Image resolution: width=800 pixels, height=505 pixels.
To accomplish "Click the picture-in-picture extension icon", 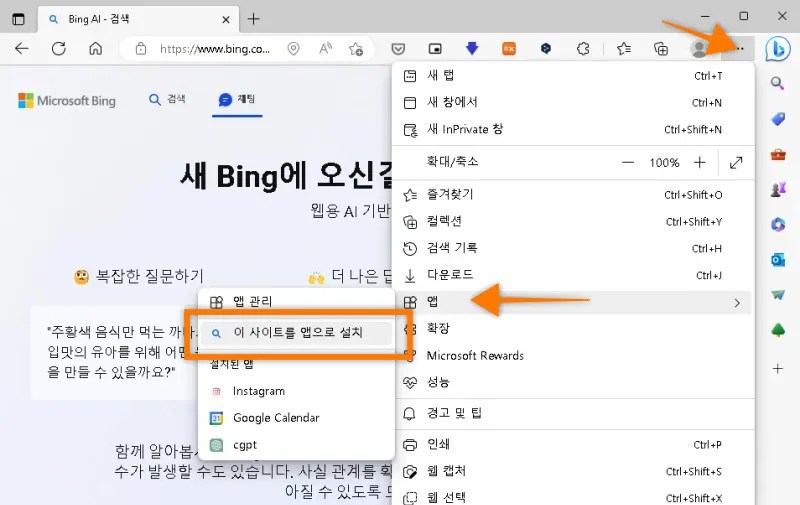I will coord(435,49).
